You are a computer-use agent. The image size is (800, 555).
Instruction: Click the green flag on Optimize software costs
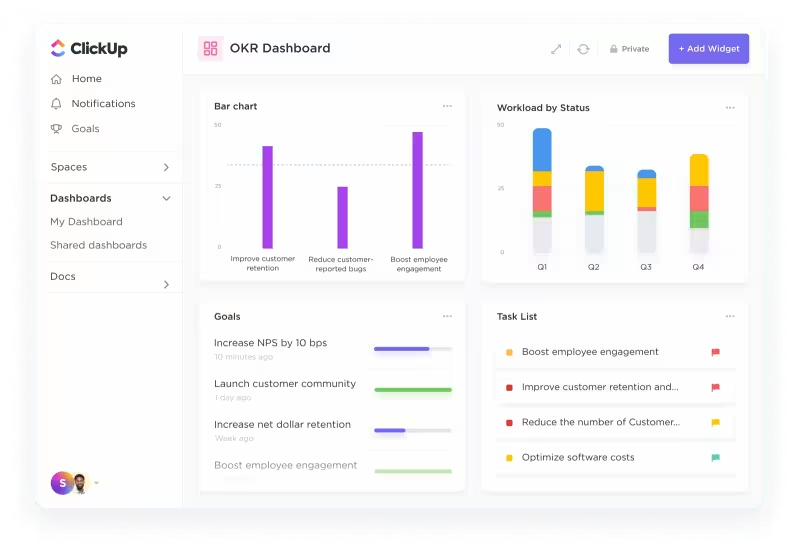tap(715, 458)
